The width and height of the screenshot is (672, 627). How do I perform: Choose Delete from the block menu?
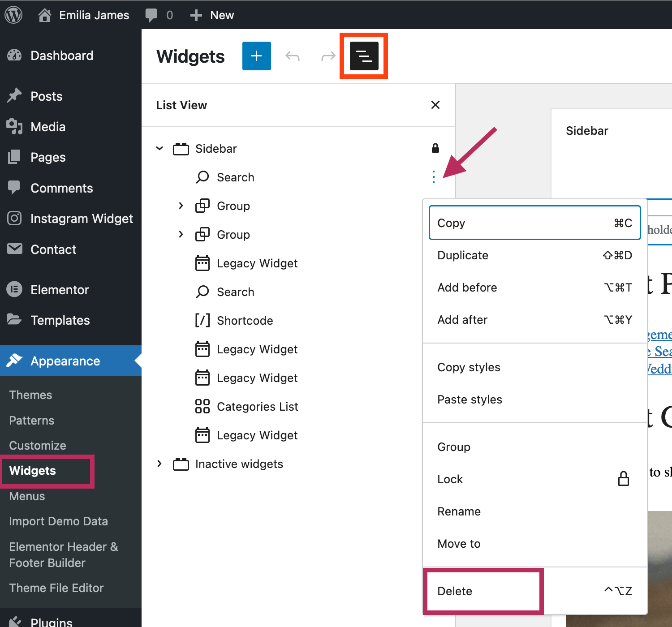pos(455,591)
